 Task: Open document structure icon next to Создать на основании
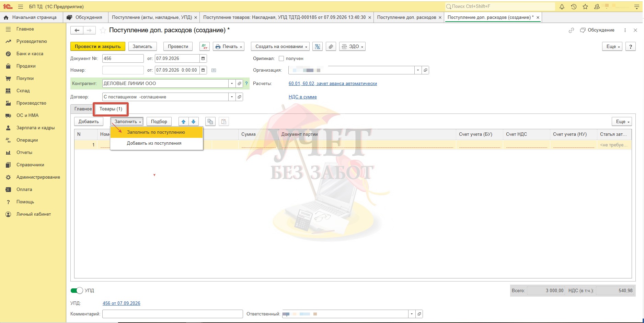(318, 47)
